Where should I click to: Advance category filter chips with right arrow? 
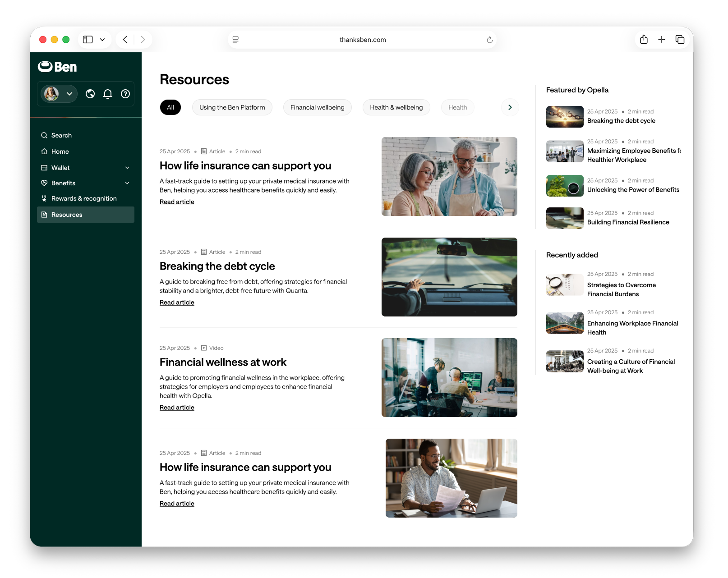(510, 107)
